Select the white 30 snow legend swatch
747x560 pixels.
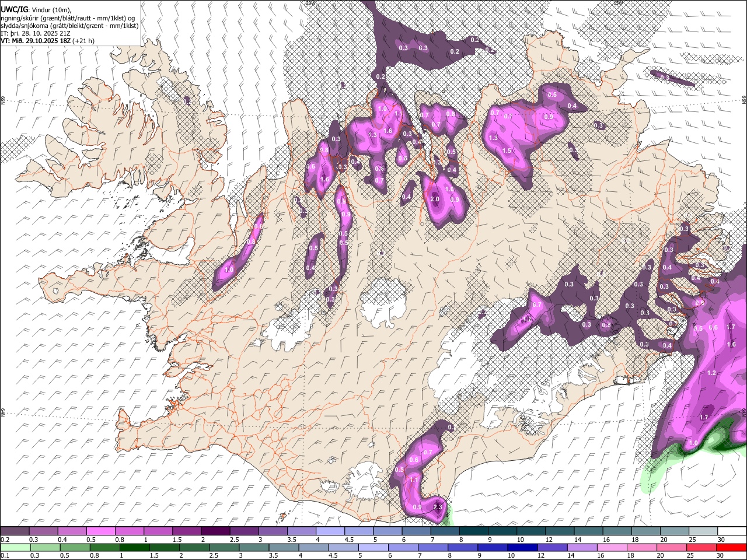(x=732, y=531)
